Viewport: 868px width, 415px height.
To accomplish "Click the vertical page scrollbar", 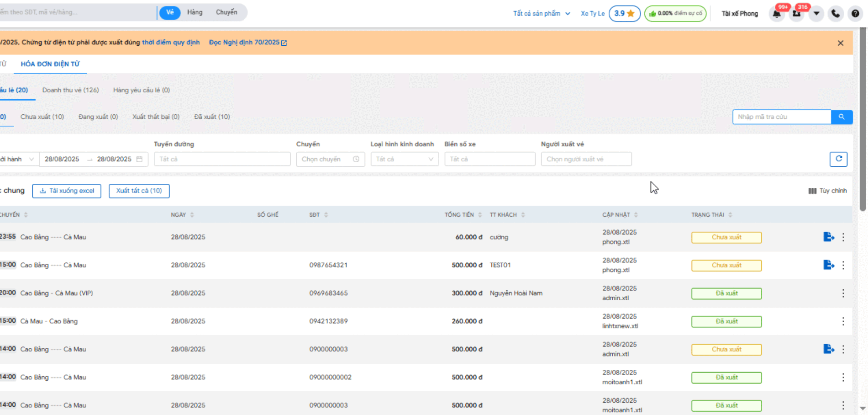I will (862, 119).
